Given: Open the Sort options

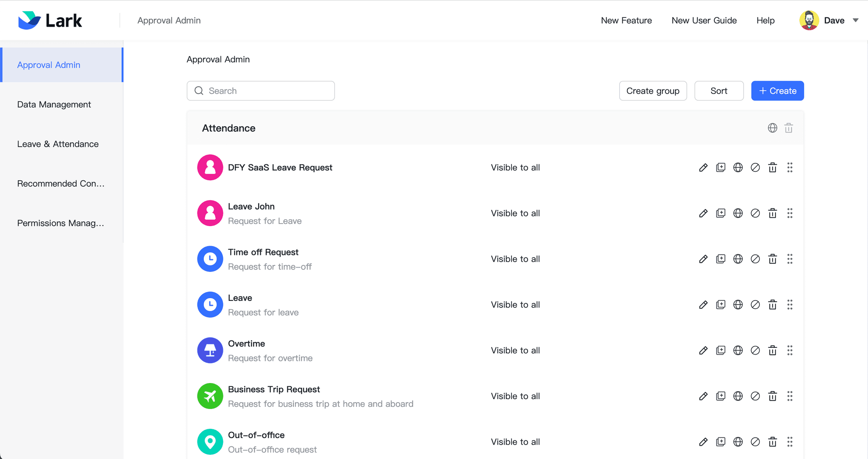Looking at the screenshot, I should (x=719, y=90).
